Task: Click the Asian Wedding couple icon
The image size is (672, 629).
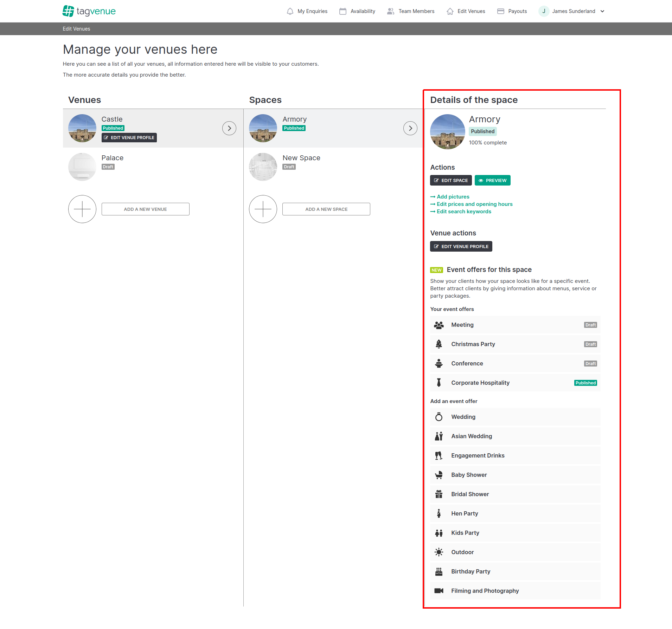Action: tap(439, 436)
